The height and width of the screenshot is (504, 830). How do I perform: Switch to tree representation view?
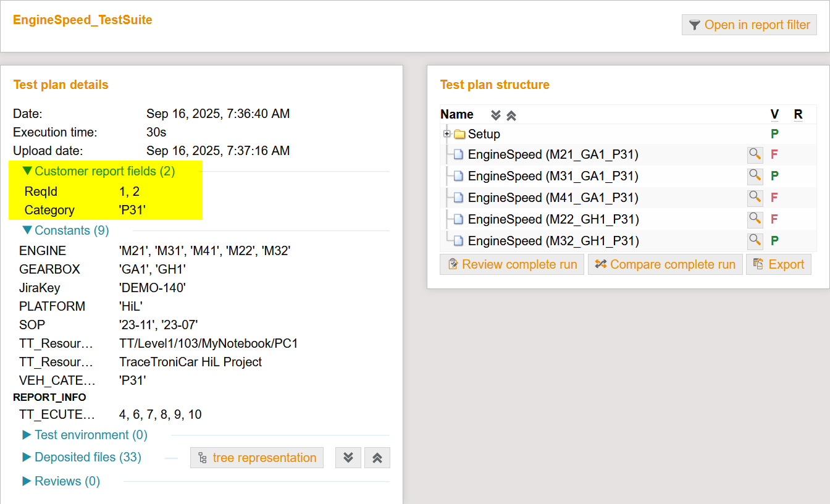point(257,458)
